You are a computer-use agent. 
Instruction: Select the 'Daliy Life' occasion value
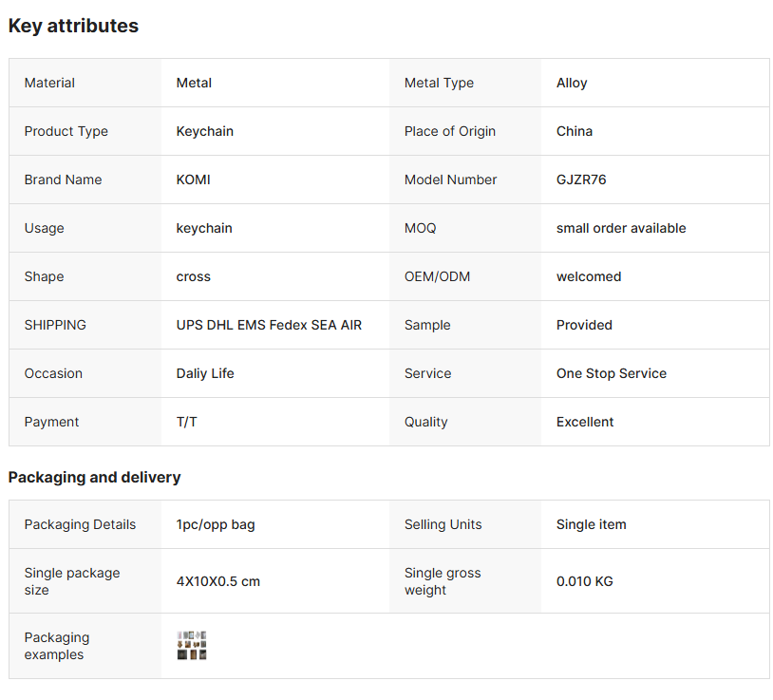tap(205, 373)
